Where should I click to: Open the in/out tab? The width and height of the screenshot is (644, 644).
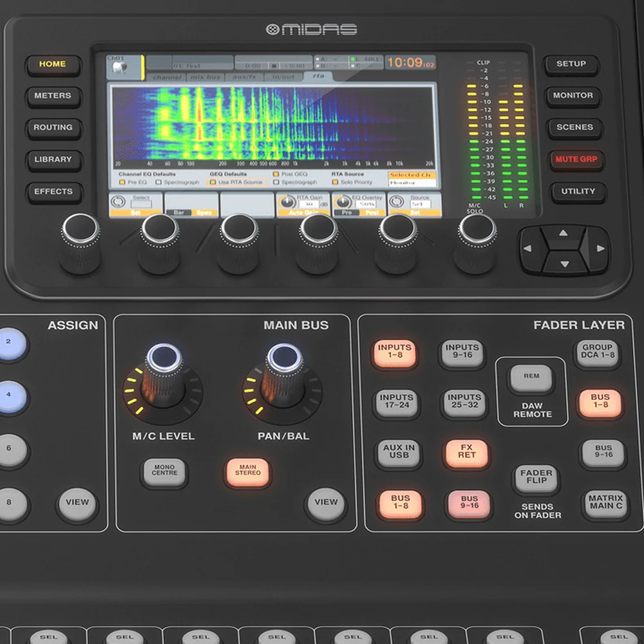283,77
